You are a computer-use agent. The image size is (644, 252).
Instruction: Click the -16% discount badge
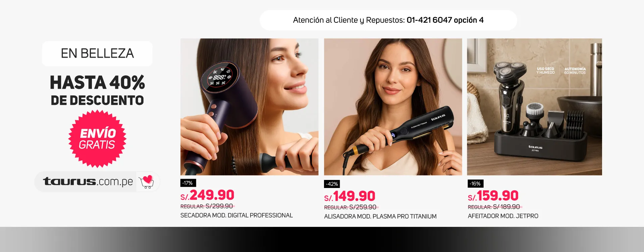tap(476, 184)
